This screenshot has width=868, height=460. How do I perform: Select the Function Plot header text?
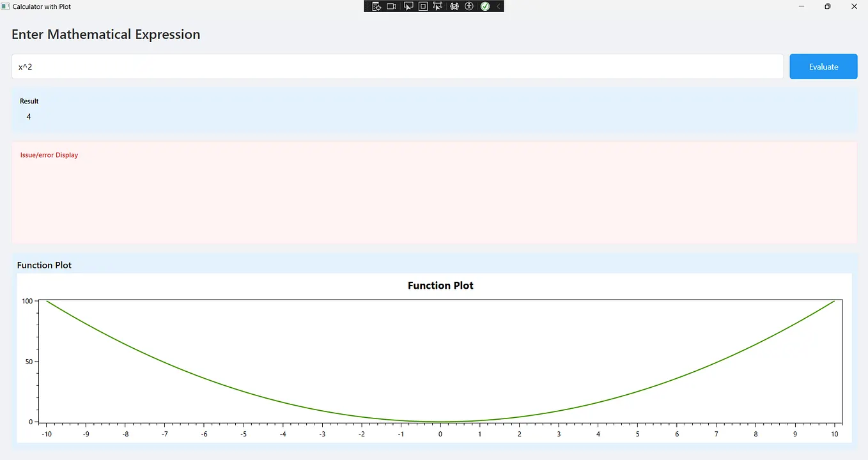[44, 264]
